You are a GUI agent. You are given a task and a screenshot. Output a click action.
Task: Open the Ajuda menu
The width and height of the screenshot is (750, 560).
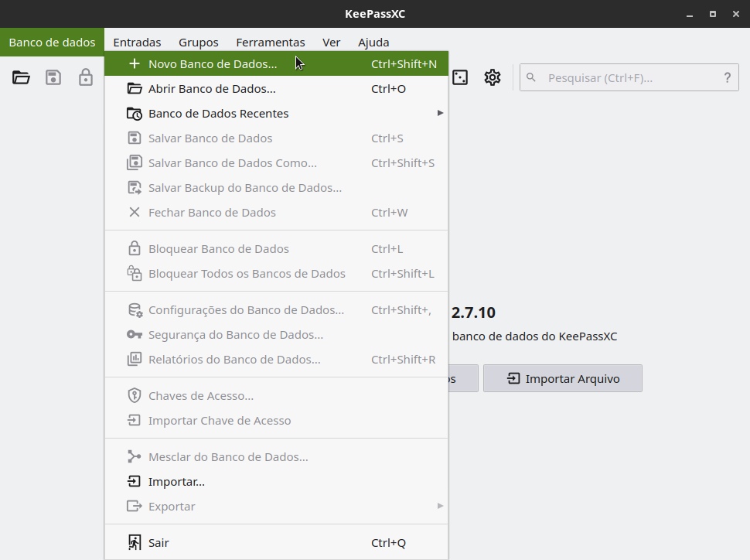coord(373,42)
